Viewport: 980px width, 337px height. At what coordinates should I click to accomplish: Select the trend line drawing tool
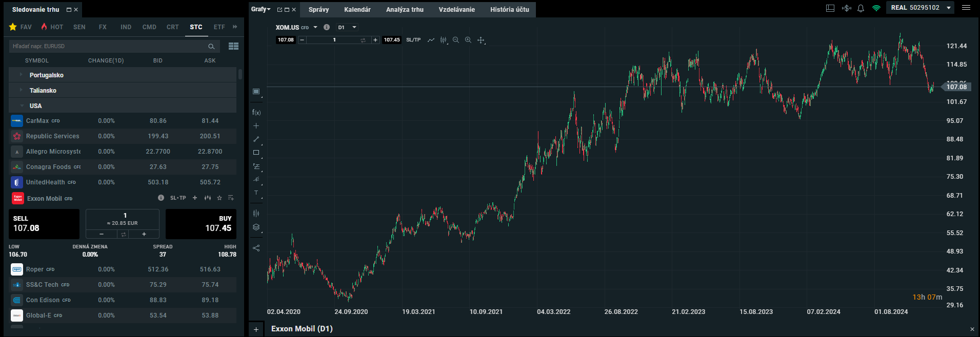[256, 139]
